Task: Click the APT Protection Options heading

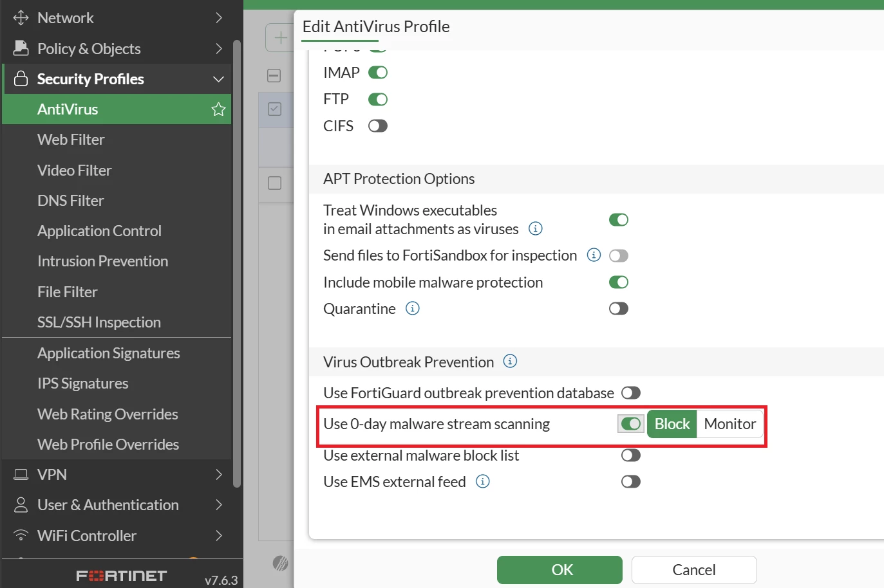Action: (399, 179)
